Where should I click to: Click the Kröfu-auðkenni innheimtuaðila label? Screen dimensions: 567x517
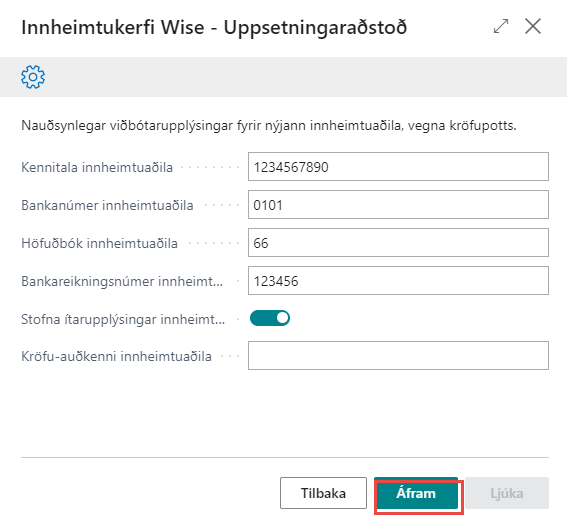(116, 356)
